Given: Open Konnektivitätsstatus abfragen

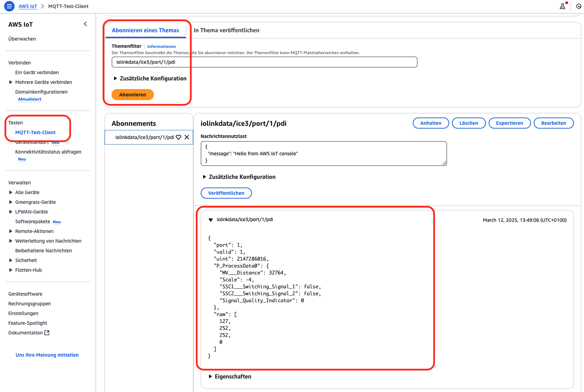Looking at the screenshot, I should click(49, 152).
